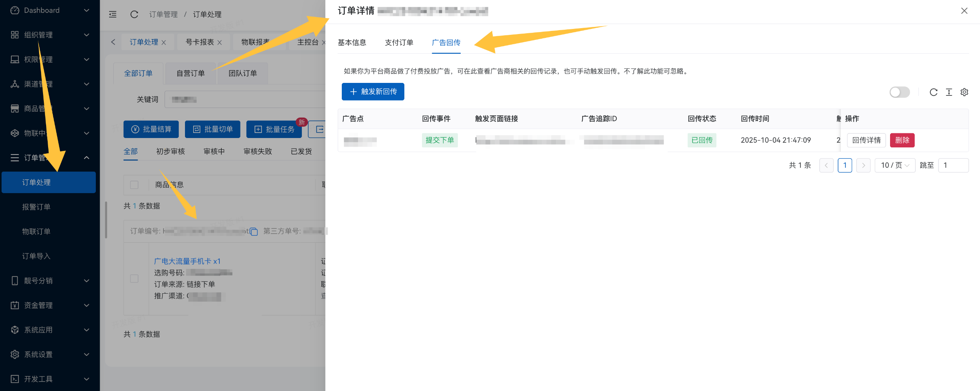Collapse the sidebar using the top-left fold icon
980x391 pixels.
click(x=113, y=14)
